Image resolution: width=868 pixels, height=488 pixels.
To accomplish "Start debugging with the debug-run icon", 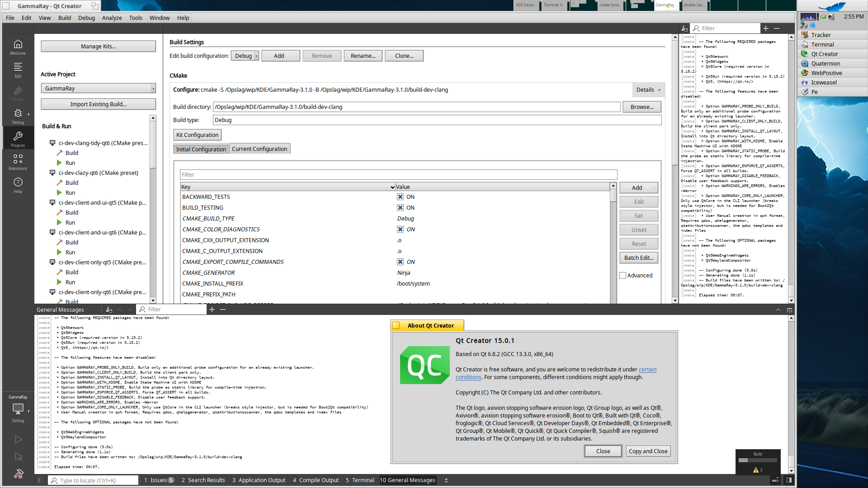I will [x=18, y=456].
